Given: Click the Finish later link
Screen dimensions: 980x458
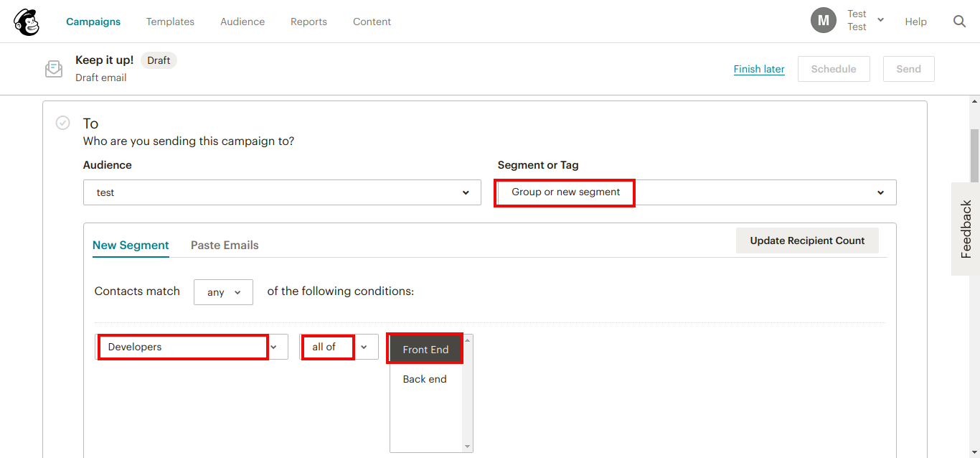Looking at the screenshot, I should (759, 69).
